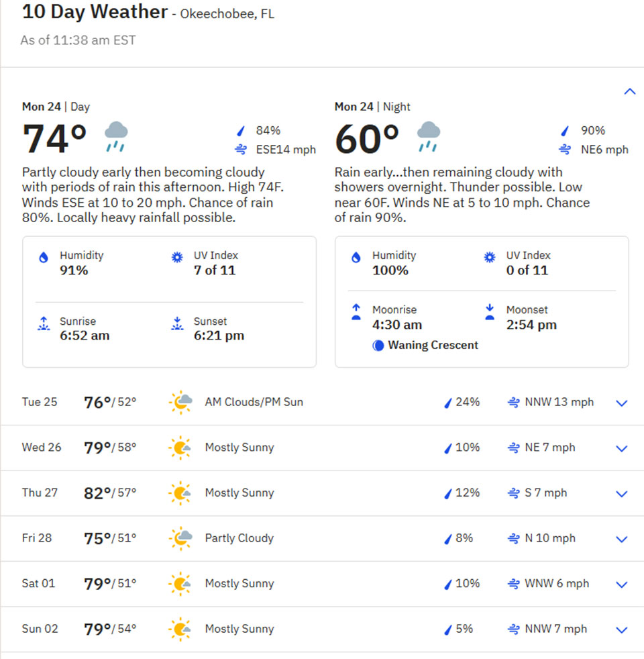644x659 pixels.
Task: Expand the Sat 01 forecast row
Action: pyautogui.click(x=622, y=585)
